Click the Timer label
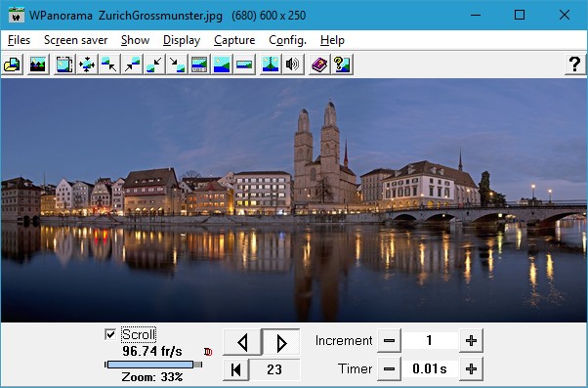The height and width of the screenshot is (388, 588). 356,368
